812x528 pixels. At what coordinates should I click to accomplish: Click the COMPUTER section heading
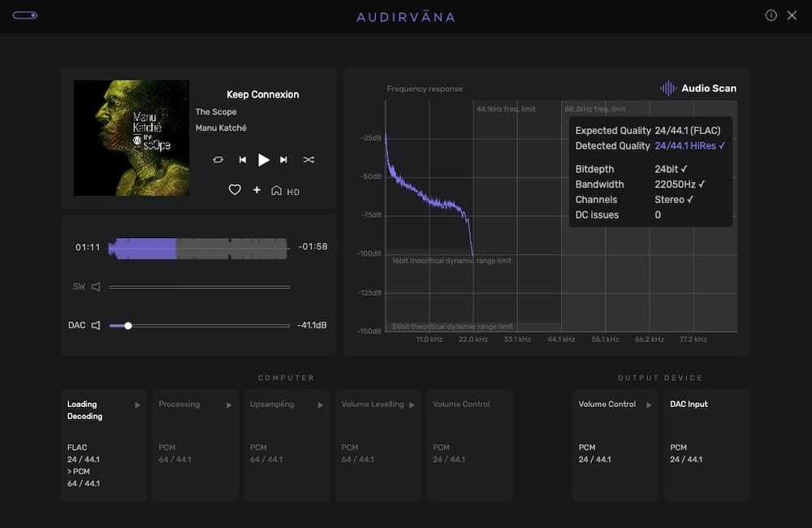[x=287, y=378]
